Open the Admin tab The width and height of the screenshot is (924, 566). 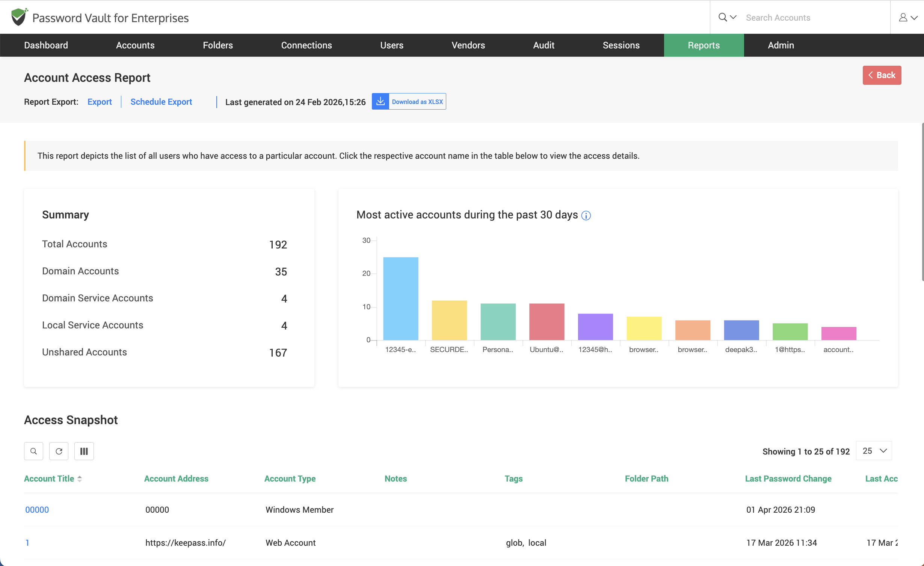pos(781,45)
